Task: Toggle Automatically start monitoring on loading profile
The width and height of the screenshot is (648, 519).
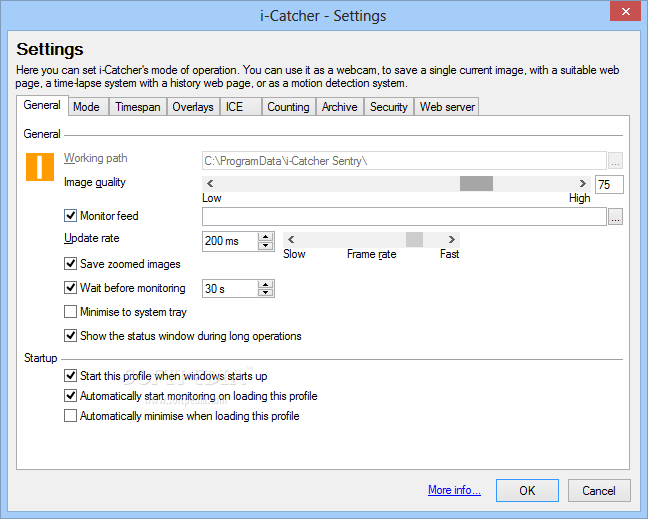Action: (x=70, y=396)
